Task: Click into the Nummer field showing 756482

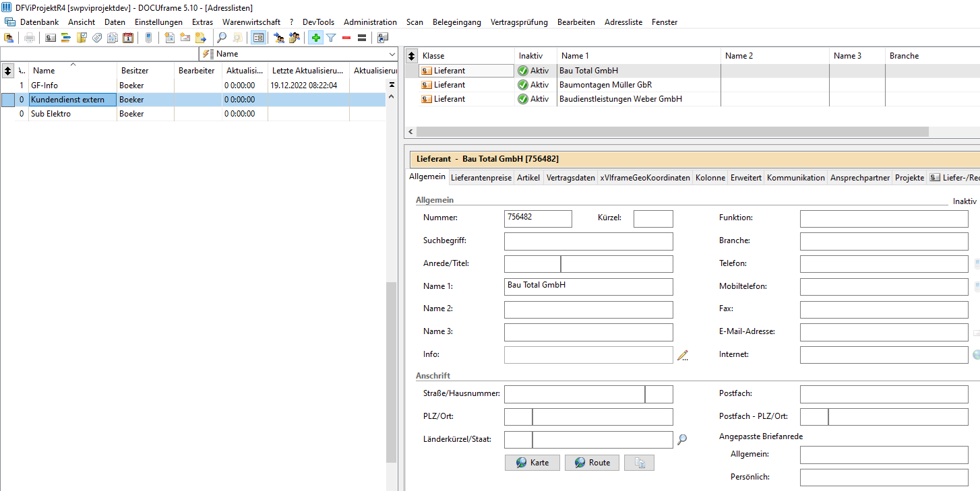Action: [x=538, y=218]
